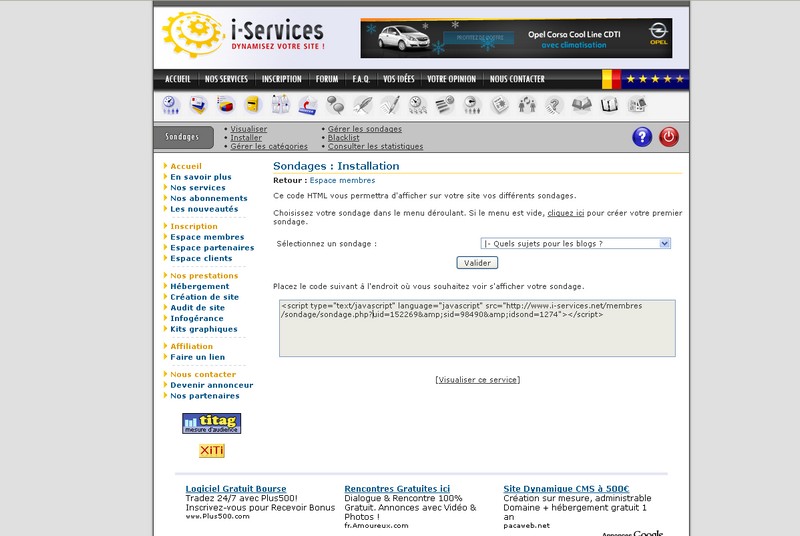Click the Opel Corsa banner advertisement
The width and height of the screenshot is (800, 536).
click(516, 38)
